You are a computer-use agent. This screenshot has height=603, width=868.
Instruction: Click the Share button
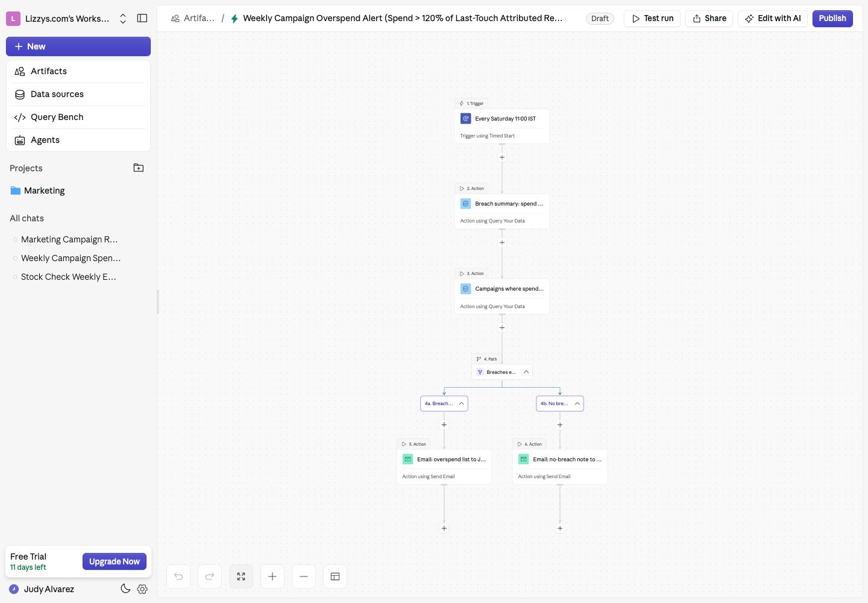coord(709,19)
